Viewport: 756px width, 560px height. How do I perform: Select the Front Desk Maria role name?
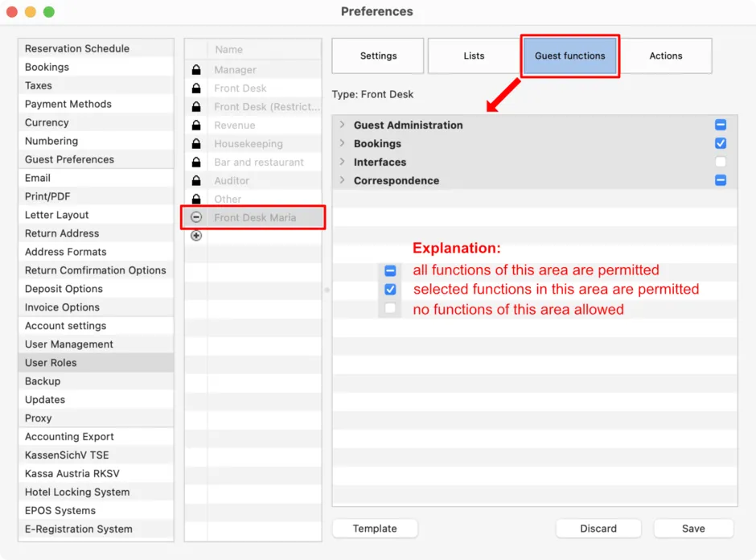pyautogui.click(x=255, y=217)
